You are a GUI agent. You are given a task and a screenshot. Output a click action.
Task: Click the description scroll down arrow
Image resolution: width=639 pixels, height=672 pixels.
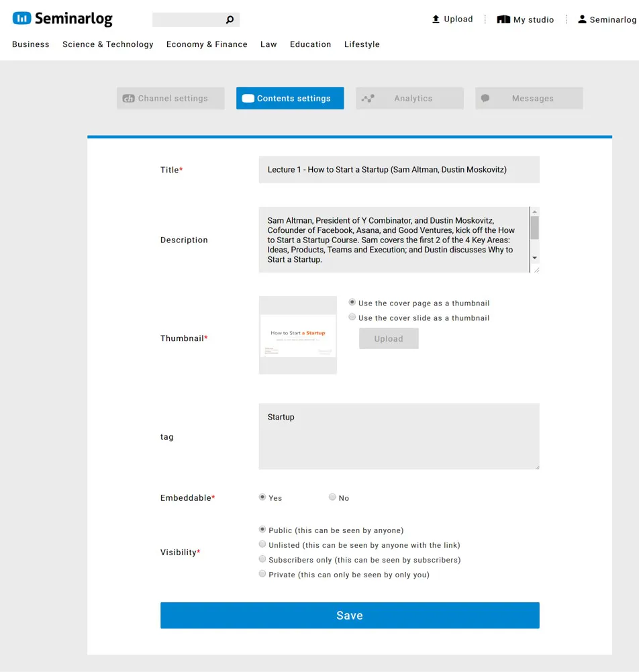[535, 258]
